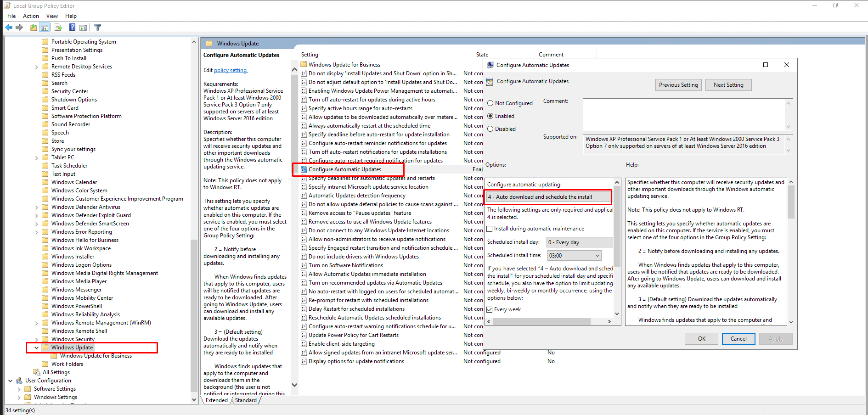The width and height of the screenshot is (868, 415).
Task: Click the blue Back arrow in toolbar
Action: pyautogui.click(x=9, y=28)
